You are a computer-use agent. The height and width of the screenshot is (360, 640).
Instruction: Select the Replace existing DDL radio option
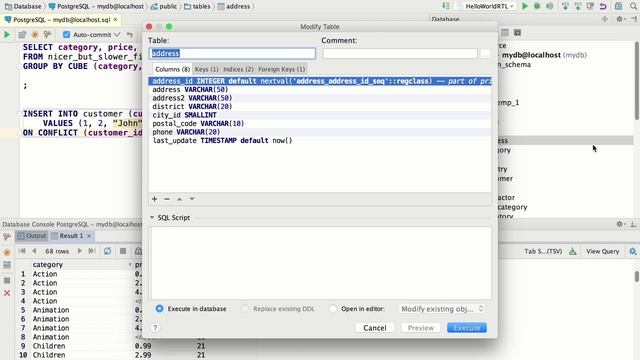click(245, 309)
